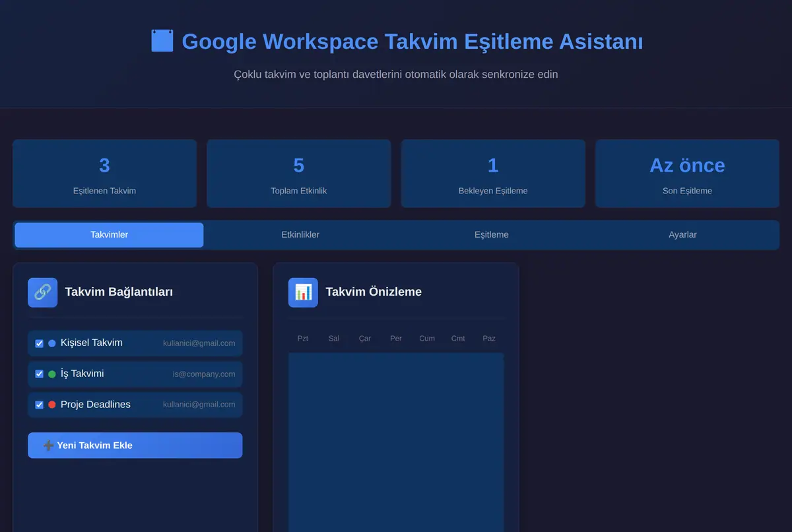This screenshot has width=792, height=532.
Task: Click the İş Takvimi label
Action: (x=82, y=374)
